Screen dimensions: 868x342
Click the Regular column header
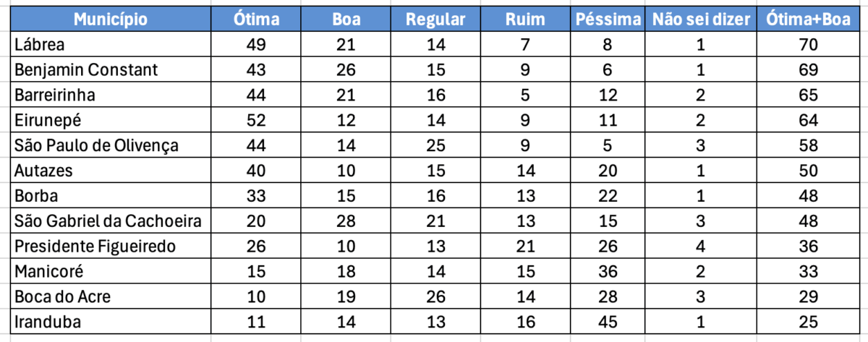[435, 20]
